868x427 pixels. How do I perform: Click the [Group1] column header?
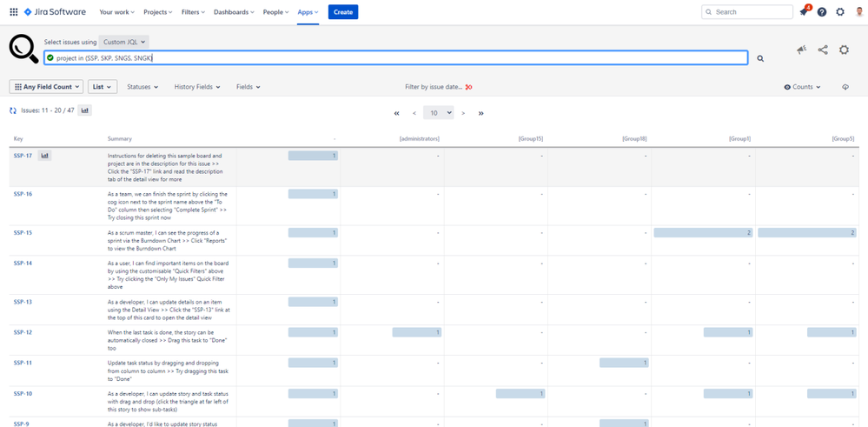click(x=740, y=138)
